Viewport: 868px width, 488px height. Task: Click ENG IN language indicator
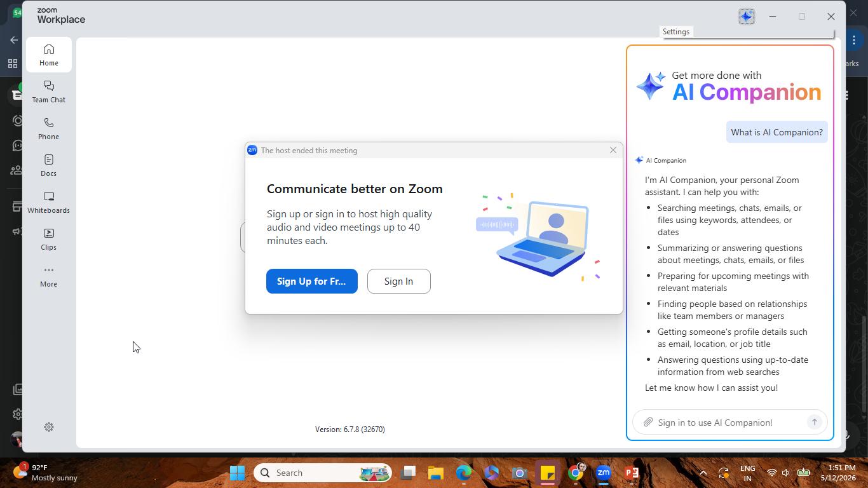coord(748,473)
